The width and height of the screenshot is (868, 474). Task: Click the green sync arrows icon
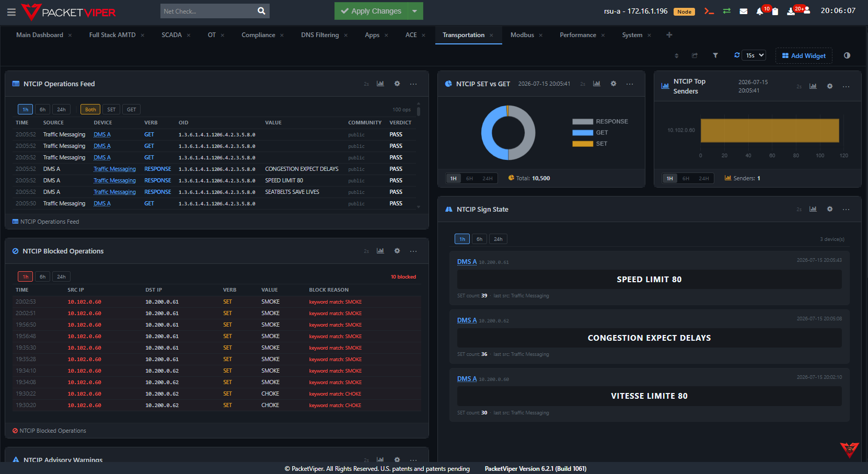(x=726, y=11)
